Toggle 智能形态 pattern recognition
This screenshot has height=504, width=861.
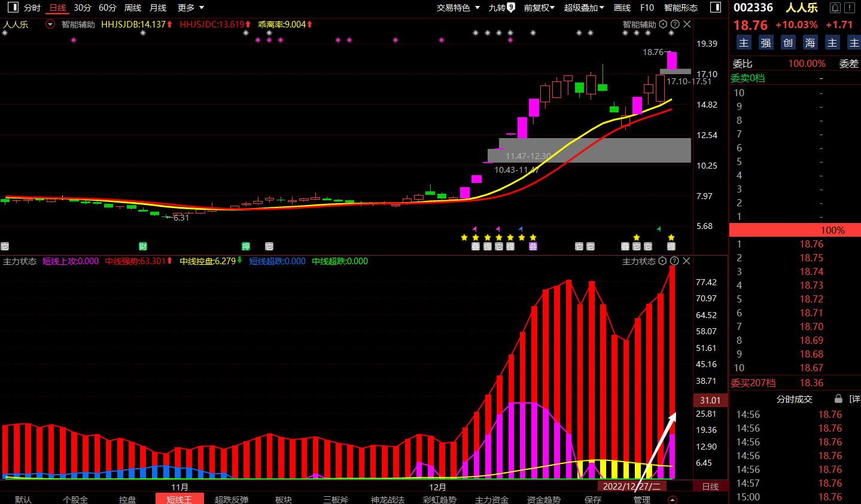click(682, 7)
